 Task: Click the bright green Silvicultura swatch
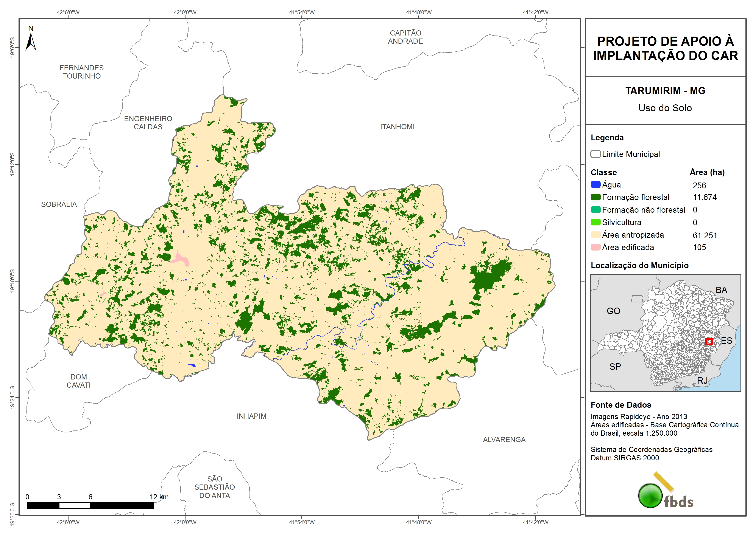595,222
